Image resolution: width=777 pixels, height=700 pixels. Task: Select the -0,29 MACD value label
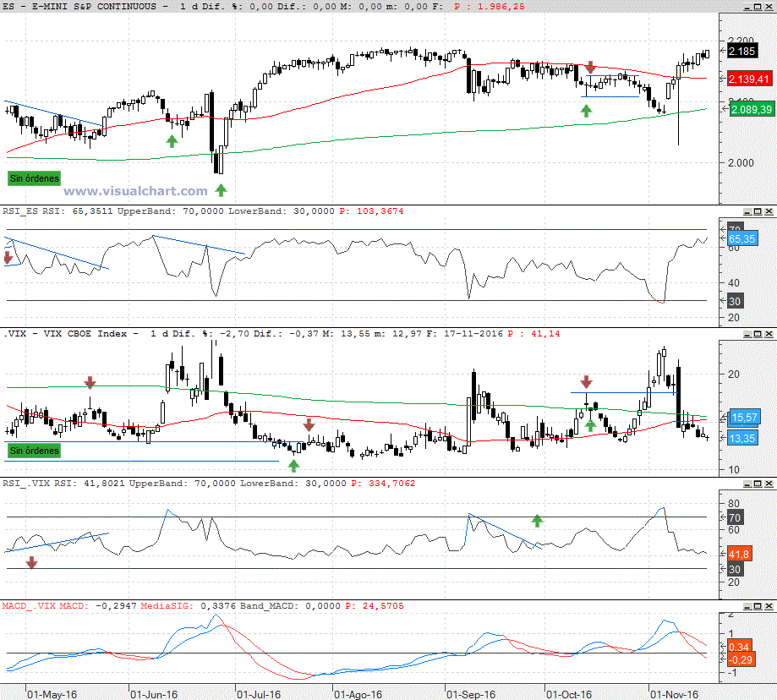tap(741, 660)
